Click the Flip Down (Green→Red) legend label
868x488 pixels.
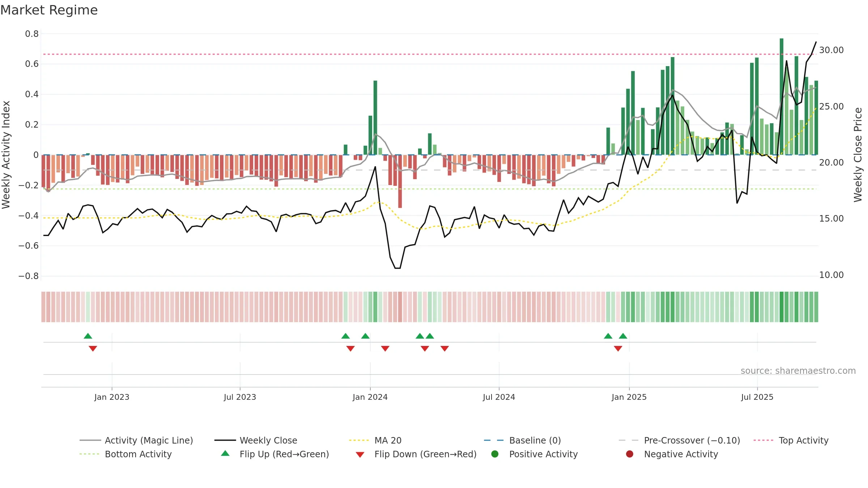tap(425, 454)
